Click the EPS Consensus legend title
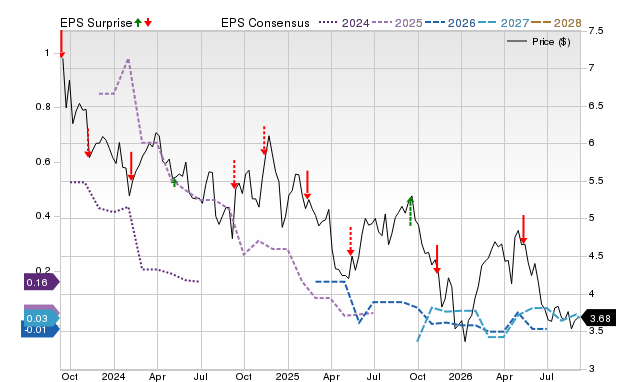Image resolution: width=640 pixels, height=382 pixels. [x=265, y=23]
